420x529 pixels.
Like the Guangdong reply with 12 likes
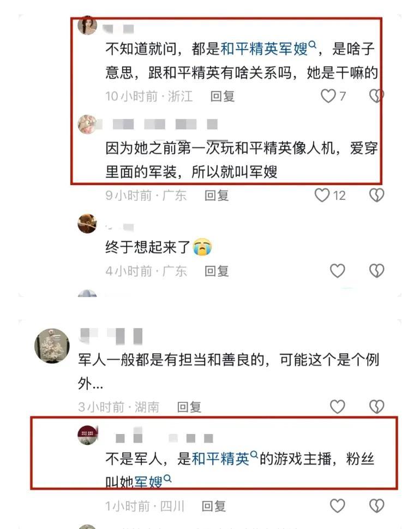pos(322,195)
